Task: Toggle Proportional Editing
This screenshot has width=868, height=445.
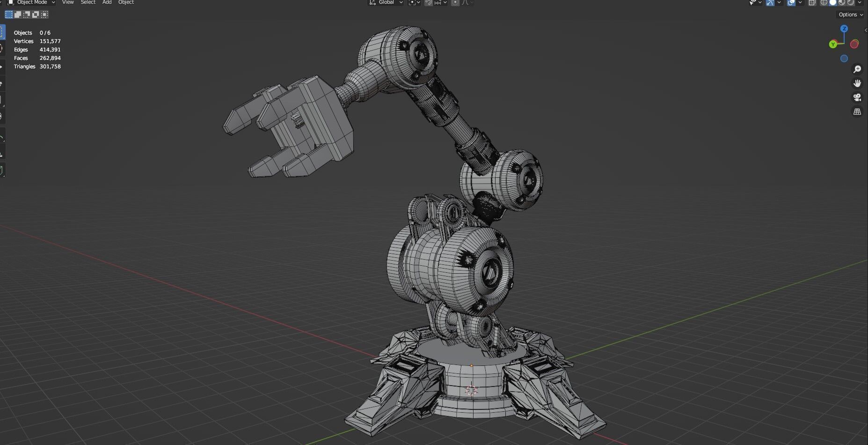Action: 455,2
